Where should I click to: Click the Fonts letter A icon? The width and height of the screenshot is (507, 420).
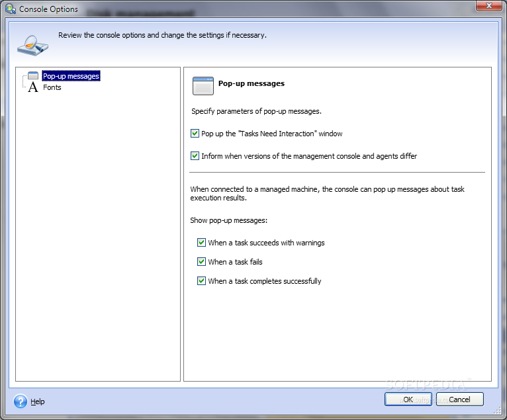pos(33,87)
